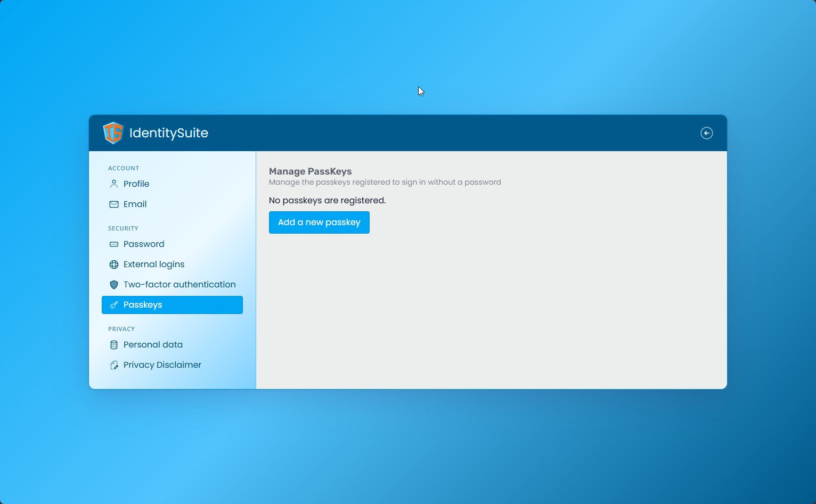Go to Email settings
Screen dimensions: 816x504
tap(172, 204)
